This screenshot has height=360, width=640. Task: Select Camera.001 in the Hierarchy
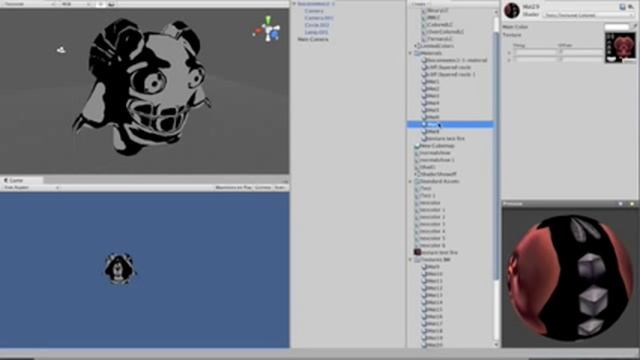tap(319, 18)
